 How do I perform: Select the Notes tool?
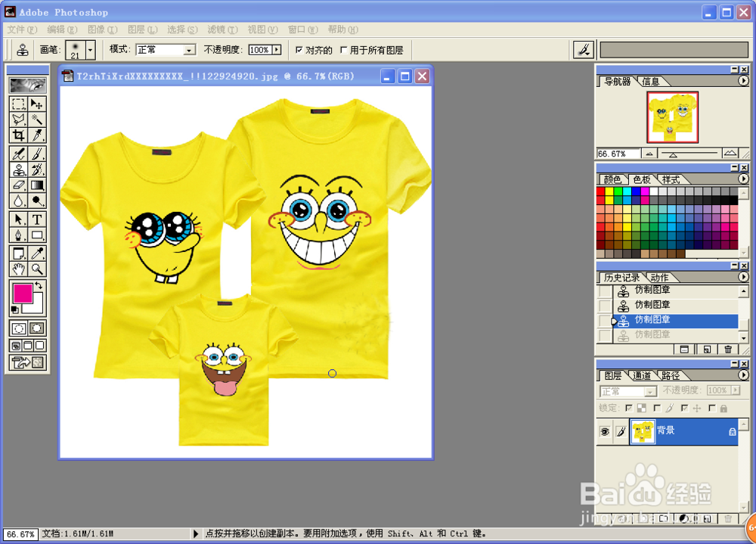click(18, 253)
